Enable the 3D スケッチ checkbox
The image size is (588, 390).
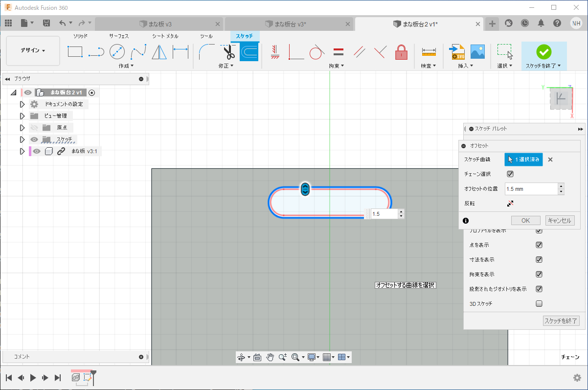tap(539, 303)
